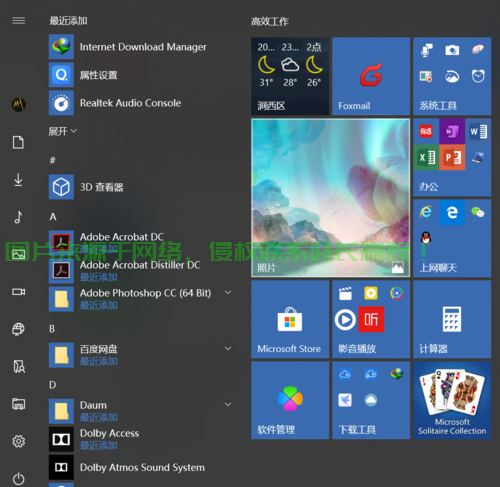Open the user account avatar
This screenshot has width=500, height=487.
(x=19, y=105)
